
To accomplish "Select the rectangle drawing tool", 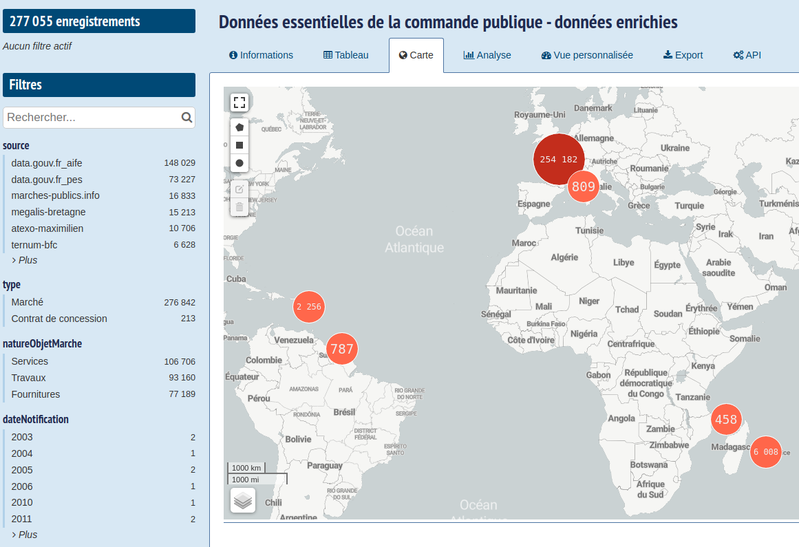I will (x=239, y=145).
